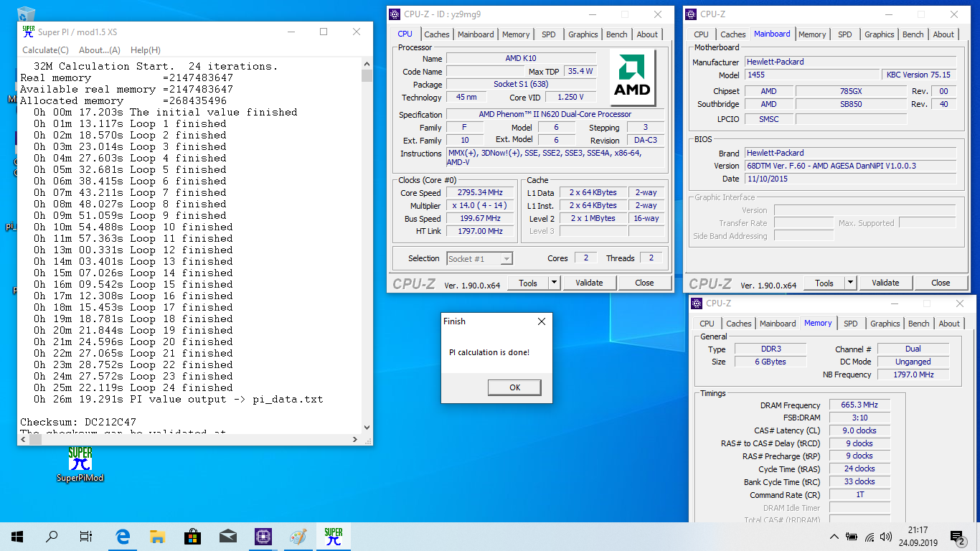Click the Specification field AMD Phenom II N620

pos(555,114)
